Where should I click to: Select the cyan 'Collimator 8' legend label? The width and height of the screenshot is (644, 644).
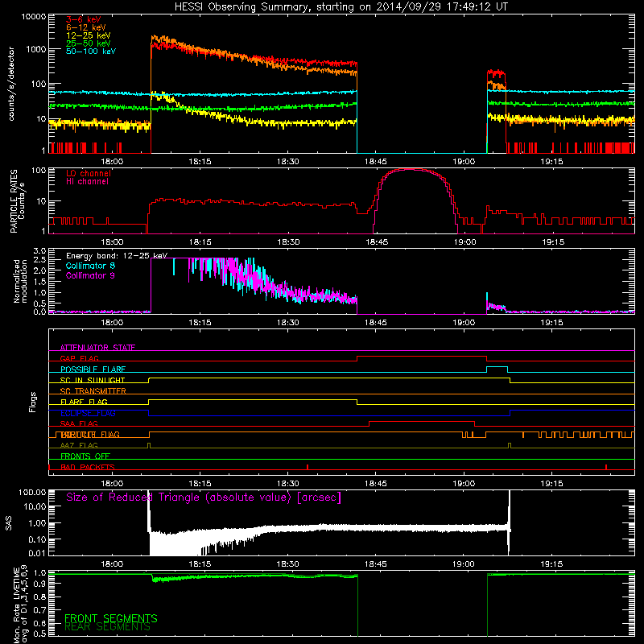[x=91, y=266]
